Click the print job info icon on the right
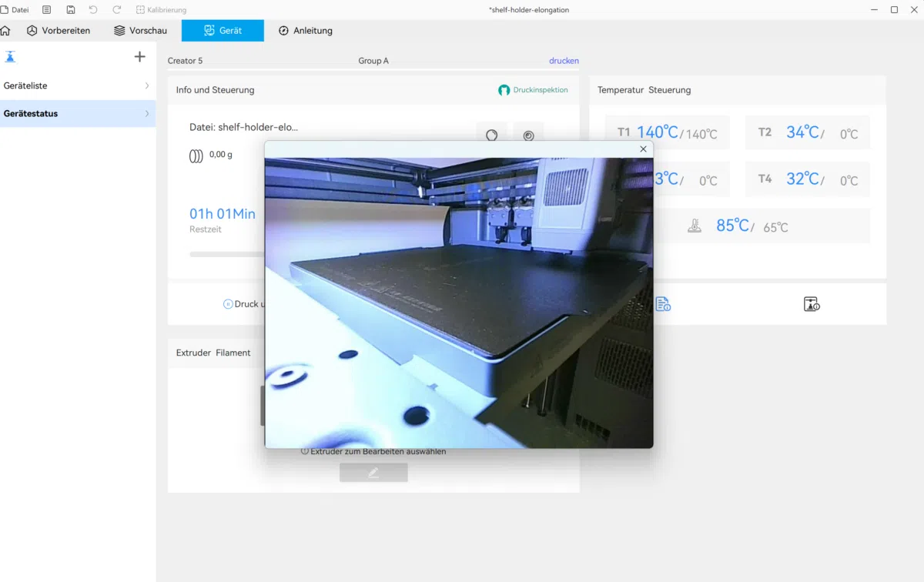Image resolution: width=924 pixels, height=582 pixels. (812, 304)
